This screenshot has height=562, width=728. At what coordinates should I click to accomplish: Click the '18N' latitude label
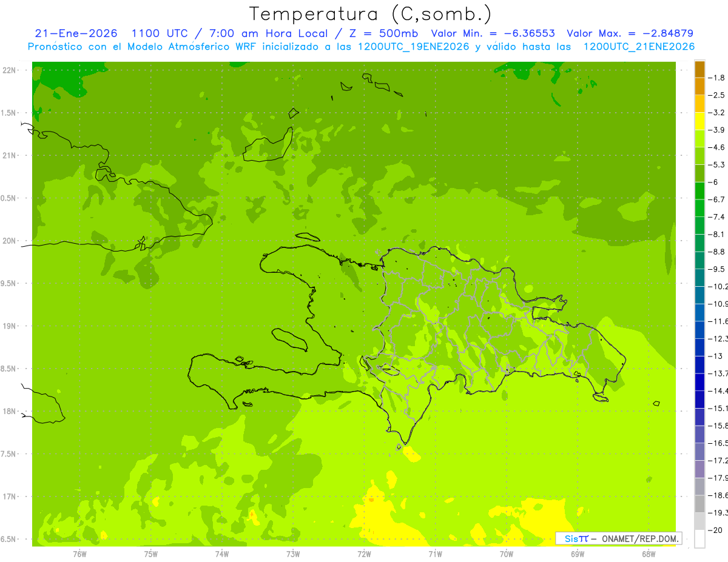10,412
